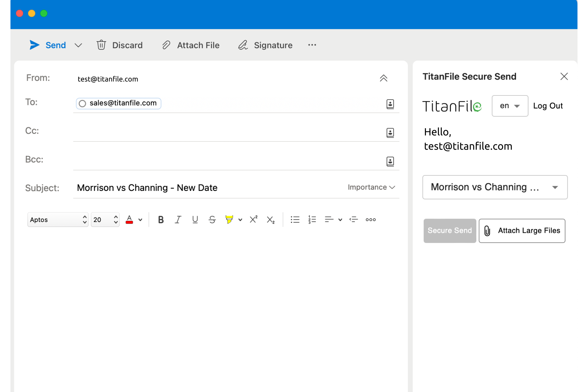Open the Morrison vs Channing channel dropdown
Image resolution: width=588 pixels, height=392 pixels.
click(x=495, y=187)
